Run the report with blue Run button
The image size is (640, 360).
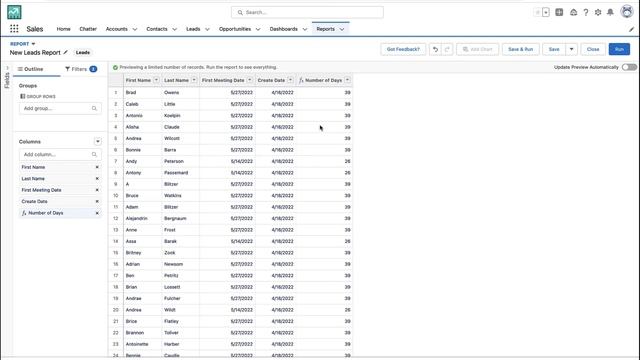tap(619, 49)
